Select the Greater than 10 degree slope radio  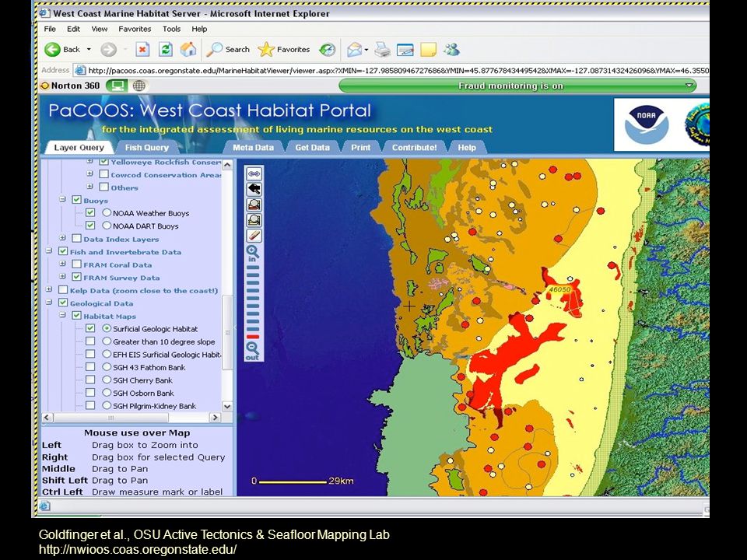coord(107,341)
